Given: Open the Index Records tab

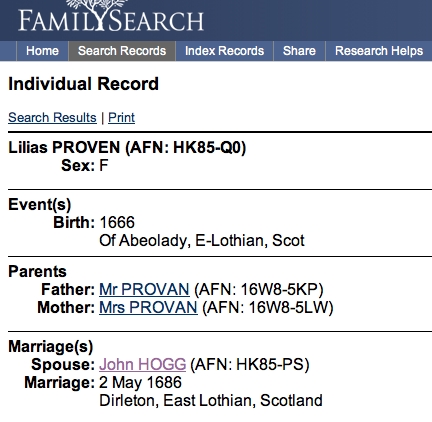Looking at the screenshot, I should (224, 51).
